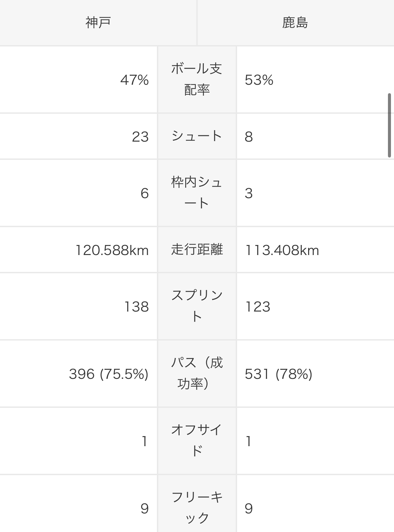Click Kobe's 47% possession value
394x532 pixels.
pyautogui.click(x=134, y=80)
